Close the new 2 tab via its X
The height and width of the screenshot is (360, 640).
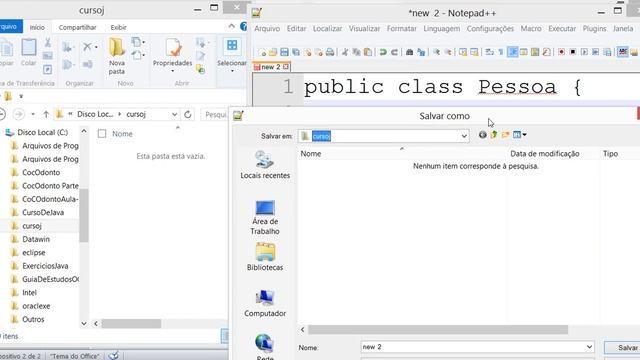click(286, 67)
